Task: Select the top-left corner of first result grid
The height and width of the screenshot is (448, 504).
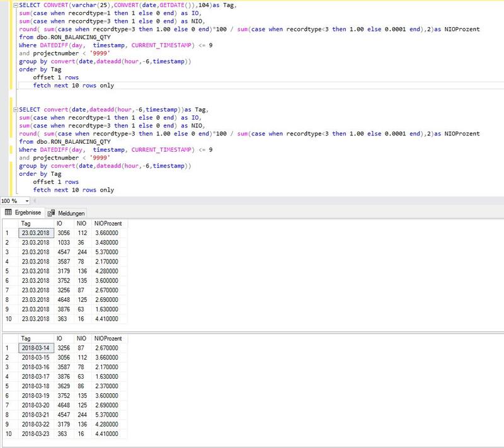Action: tap(8, 223)
